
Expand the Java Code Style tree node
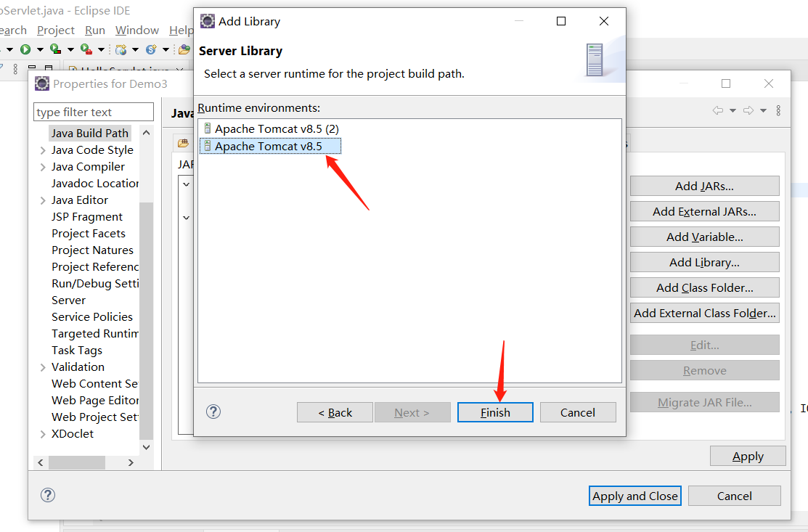(43, 150)
